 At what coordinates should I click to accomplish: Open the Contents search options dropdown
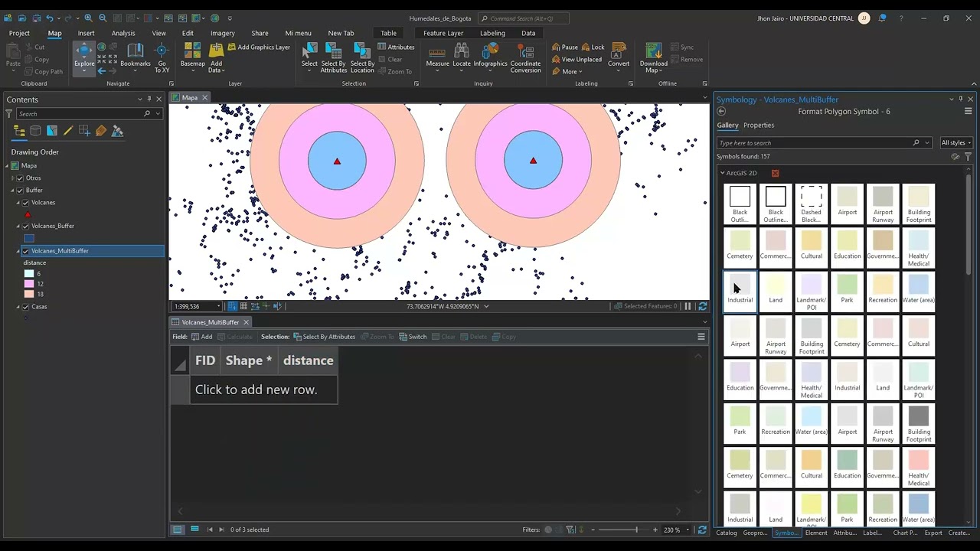[x=158, y=113]
